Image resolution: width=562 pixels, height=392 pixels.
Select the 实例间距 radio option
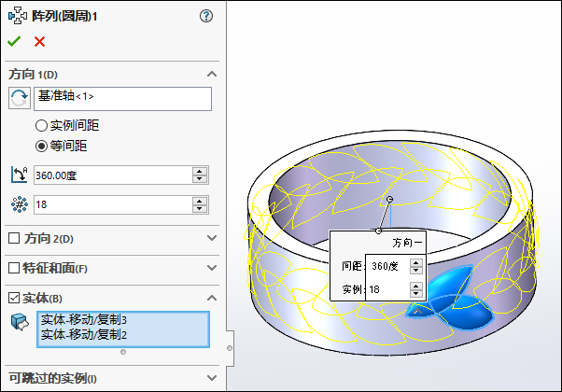(x=41, y=126)
